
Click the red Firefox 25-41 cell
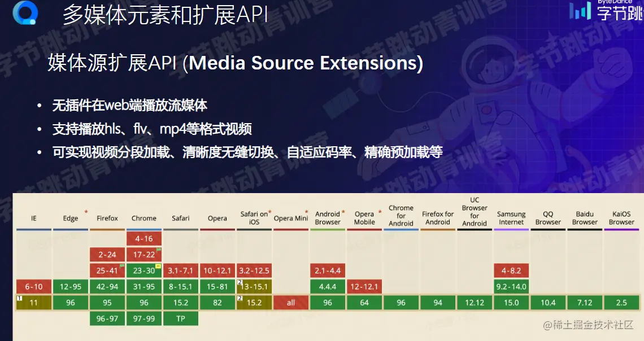107,270
